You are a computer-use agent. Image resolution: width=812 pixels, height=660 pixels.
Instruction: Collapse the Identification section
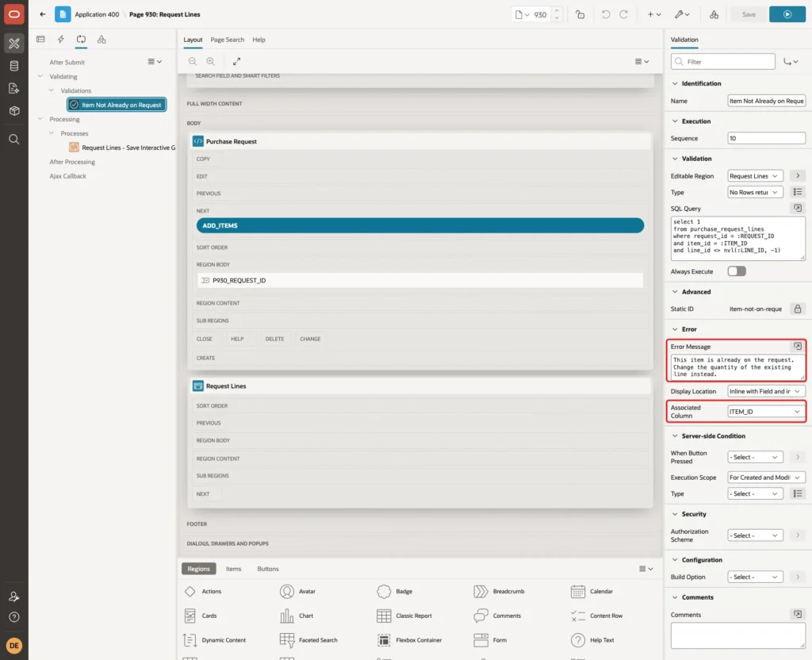(x=674, y=83)
